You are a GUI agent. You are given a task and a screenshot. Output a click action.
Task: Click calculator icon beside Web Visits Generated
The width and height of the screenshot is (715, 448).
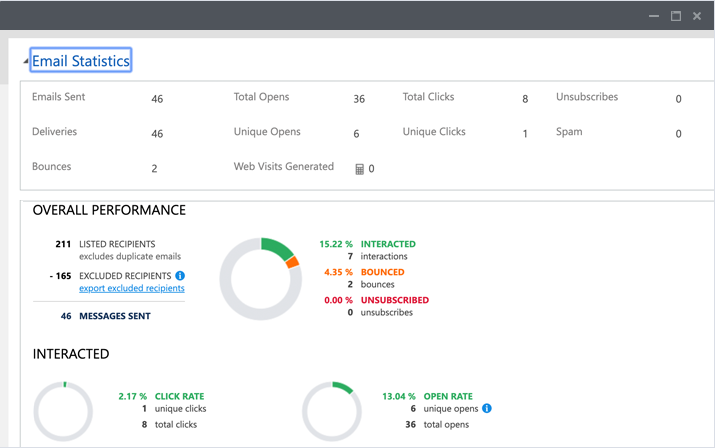pyautogui.click(x=360, y=169)
